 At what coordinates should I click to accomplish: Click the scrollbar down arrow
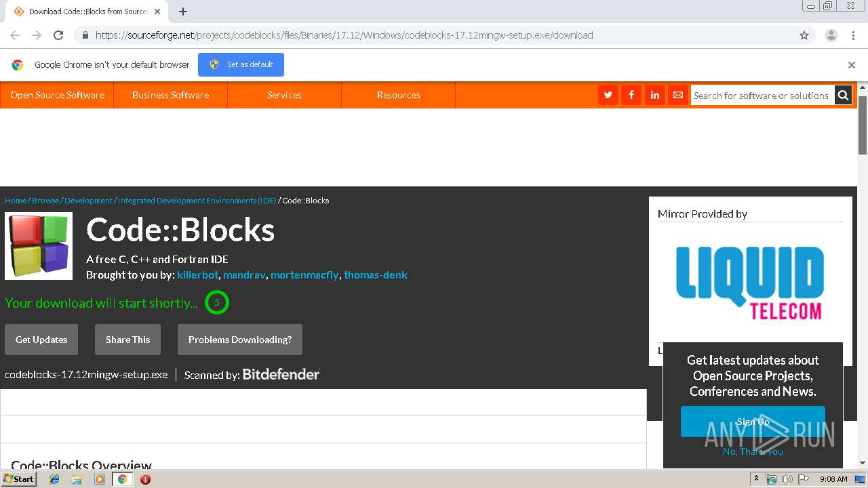coord(863,463)
